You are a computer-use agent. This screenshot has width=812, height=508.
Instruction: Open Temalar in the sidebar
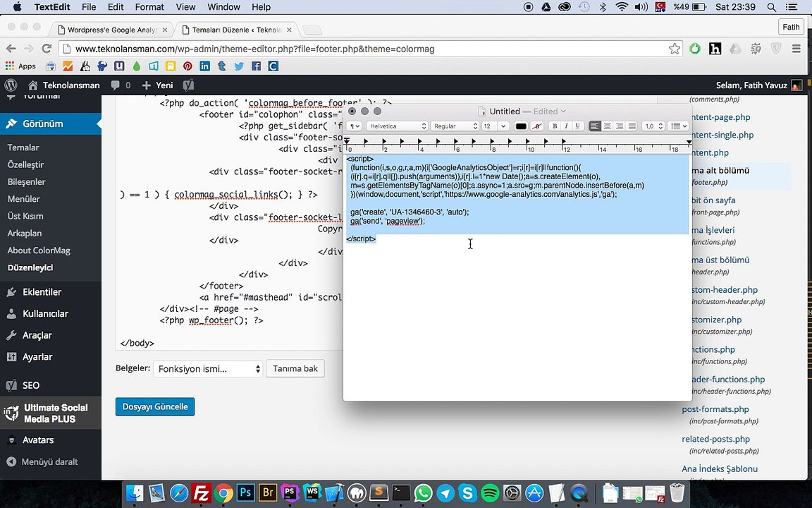[23, 147]
